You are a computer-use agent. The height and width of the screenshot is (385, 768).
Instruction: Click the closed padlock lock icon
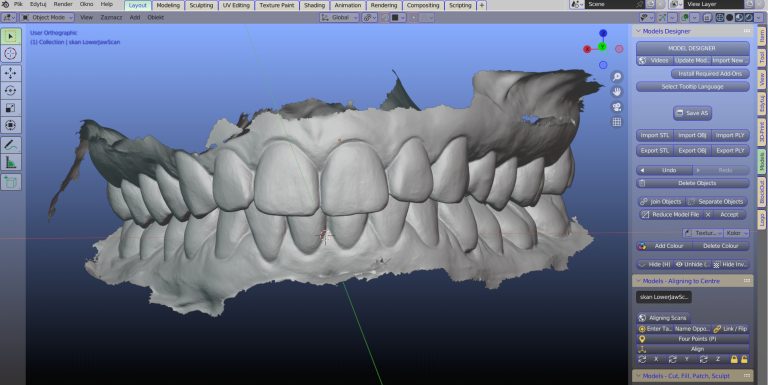click(x=734, y=360)
